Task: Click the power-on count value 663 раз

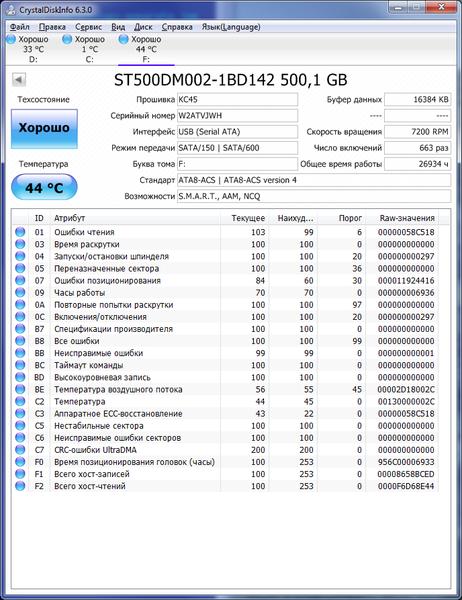Action: tap(418, 148)
